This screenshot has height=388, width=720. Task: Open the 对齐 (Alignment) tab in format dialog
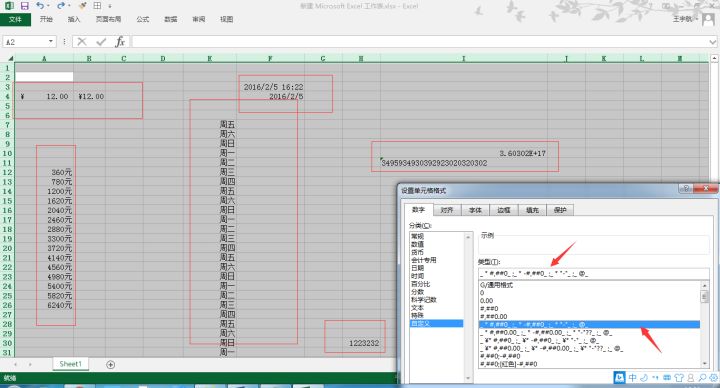pyautogui.click(x=447, y=210)
